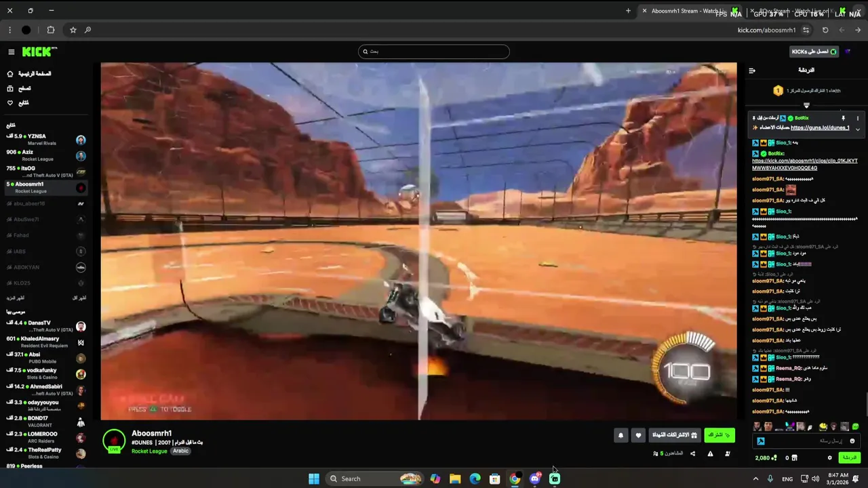This screenshot has height=488, width=868.
Task: Open the Kick hamburger menu
Action: pos(11,52)
